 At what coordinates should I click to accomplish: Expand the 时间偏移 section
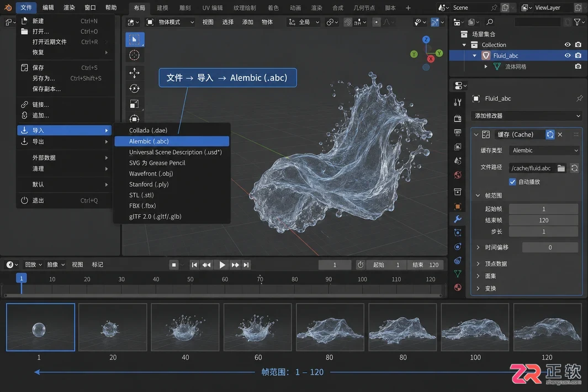pos(478,247)
